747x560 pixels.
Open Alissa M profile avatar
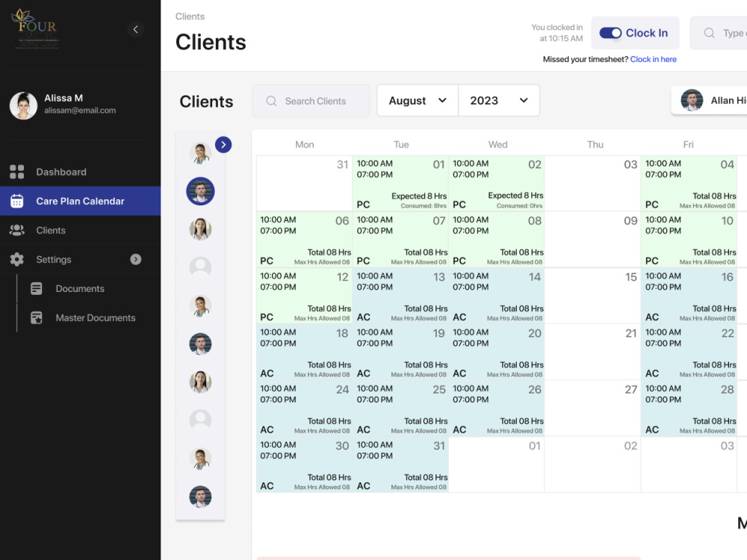click(23, 105)
